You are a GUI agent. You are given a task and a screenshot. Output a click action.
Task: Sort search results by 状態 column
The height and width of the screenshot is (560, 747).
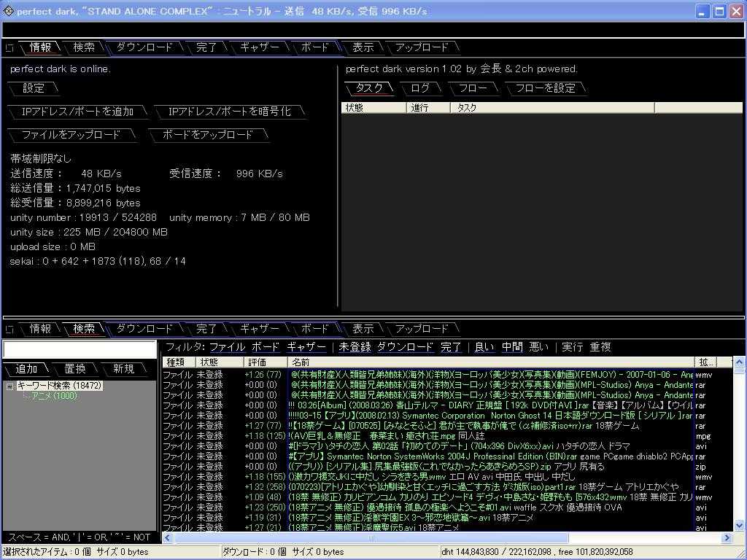coord(220,362)
